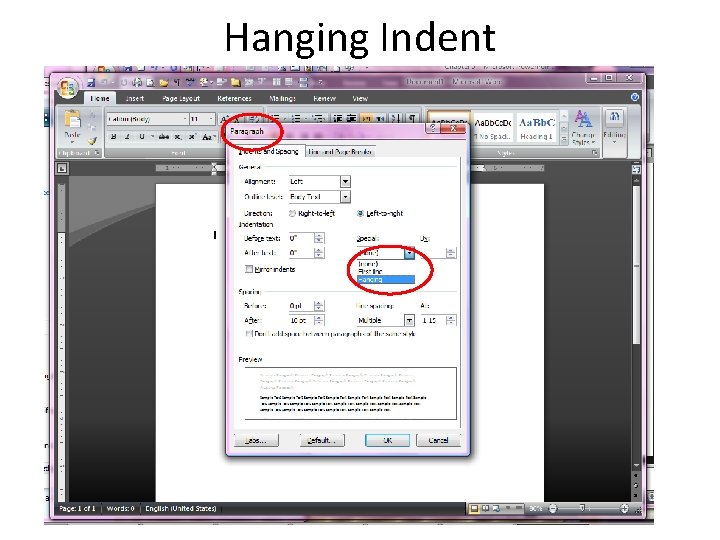The image size is (720, 540).
Task: Open the Home ribbon tab
Action: (x=100, y=98)
